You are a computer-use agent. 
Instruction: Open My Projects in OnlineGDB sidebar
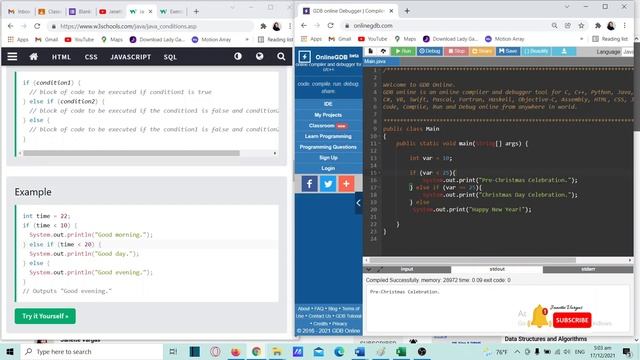328,115
